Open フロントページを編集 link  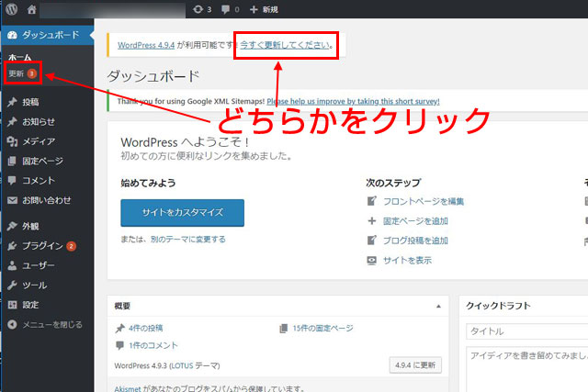(424, 201)
